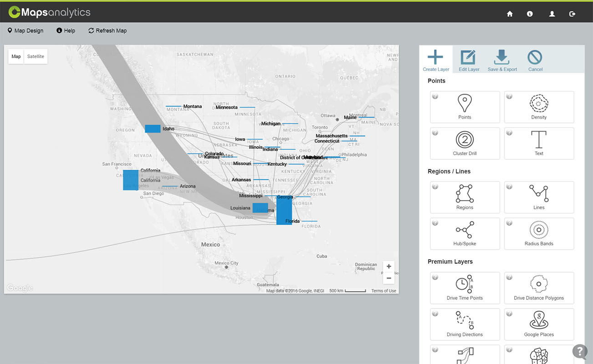Screen dimensions: 593x364
Task: Click the California blue bar on map
Action: pos(131,180)
